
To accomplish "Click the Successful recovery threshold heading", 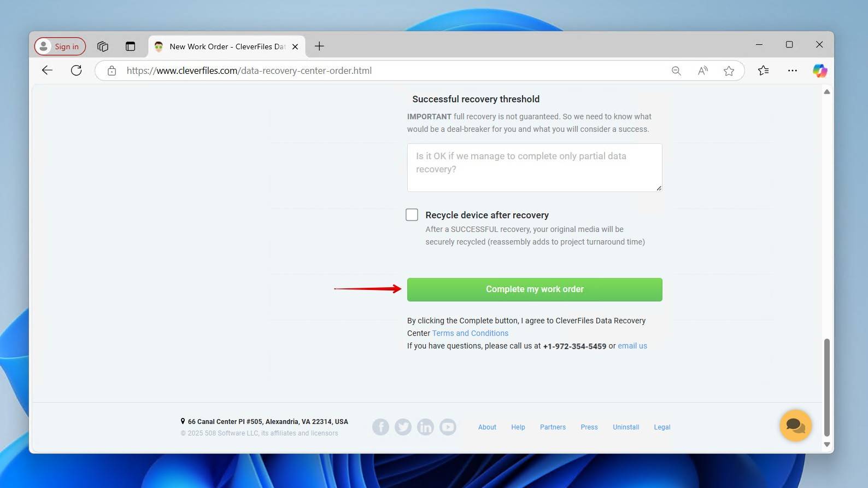I will [476, 99].
